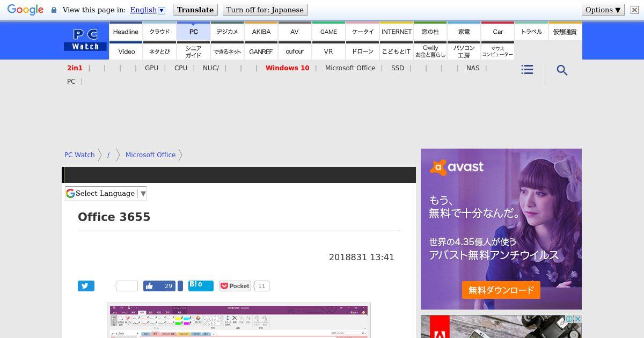Open the トラベル tab

click(x=532, y=31)
